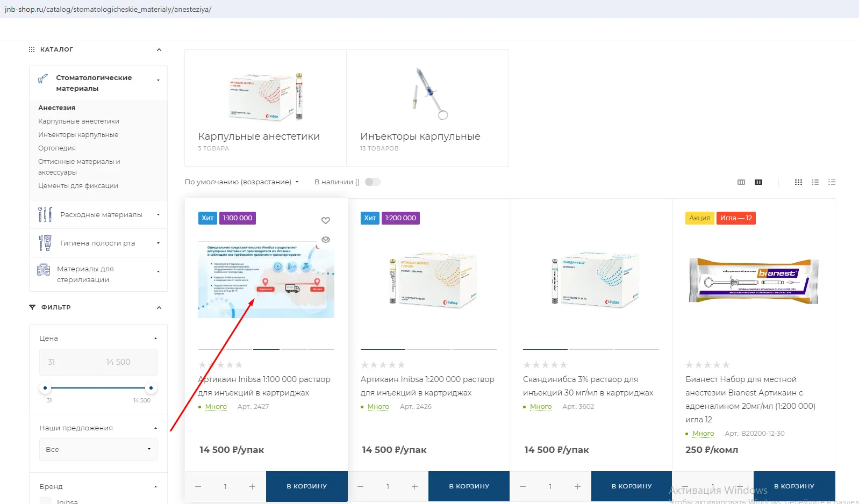Click the star rating of Скандинибса 3%
The width and height of the screenshot is (859, 504).
[545, 365]
